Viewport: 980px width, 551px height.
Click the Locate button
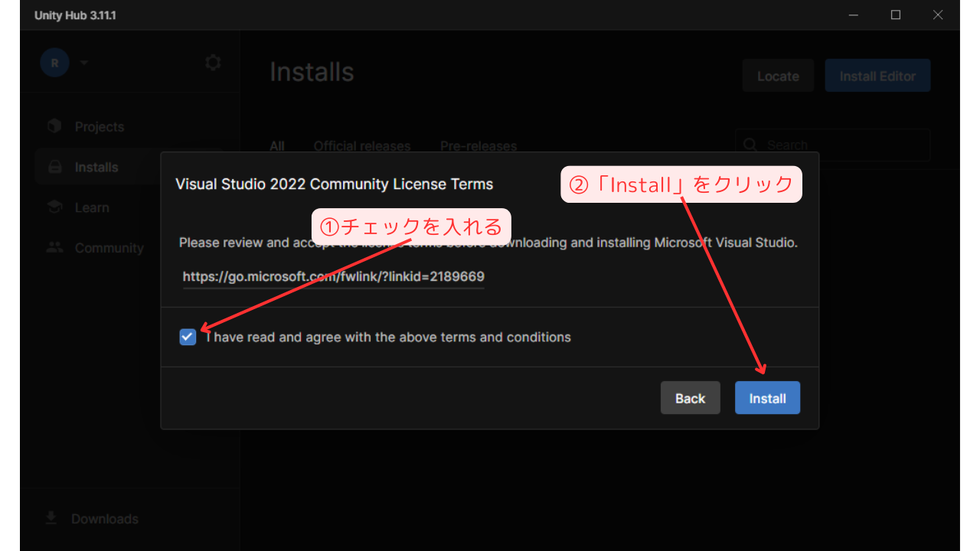coord(778,75)
